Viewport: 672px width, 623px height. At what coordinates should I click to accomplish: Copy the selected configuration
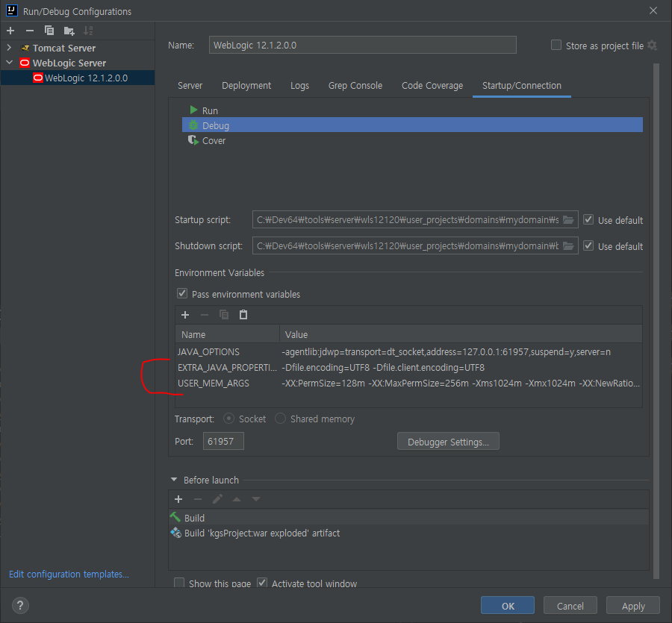[x=49, y=31]
